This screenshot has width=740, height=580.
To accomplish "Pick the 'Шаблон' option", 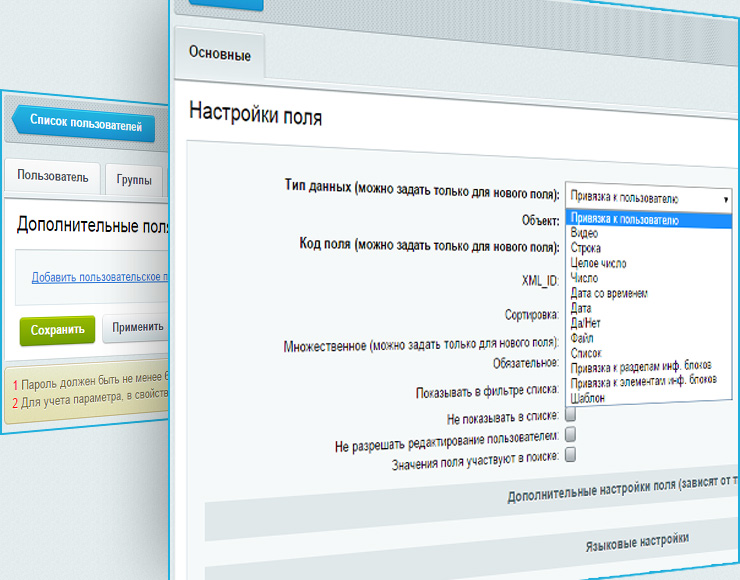I will pyautogui.click(x=587, y=397).
